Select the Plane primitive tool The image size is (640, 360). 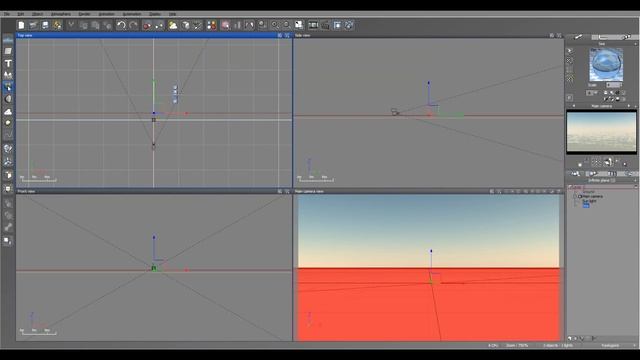pyautogui.click(x=8, y=51)
